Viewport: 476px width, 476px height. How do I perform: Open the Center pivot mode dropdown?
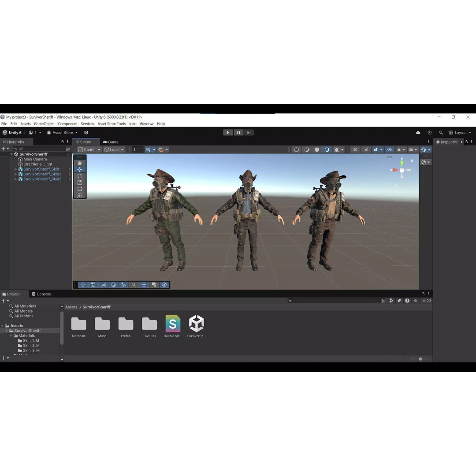coord(89,150)
